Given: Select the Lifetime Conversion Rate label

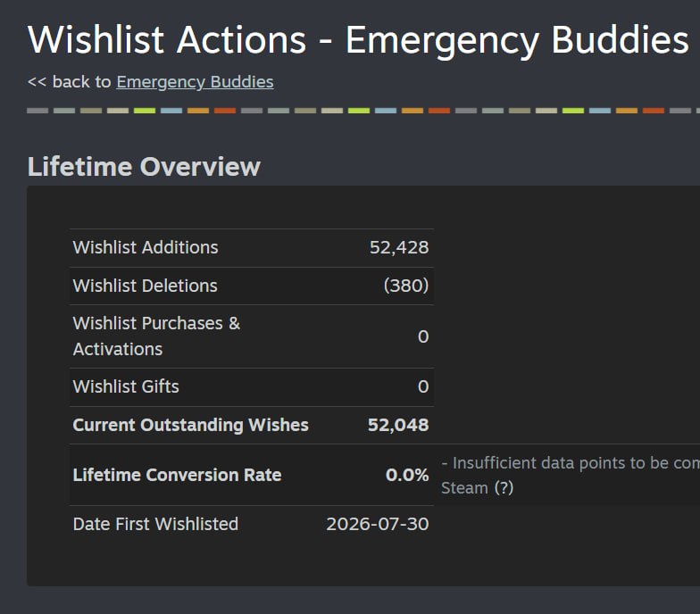Looking at the screenshot, I should [x=177, y=475].
